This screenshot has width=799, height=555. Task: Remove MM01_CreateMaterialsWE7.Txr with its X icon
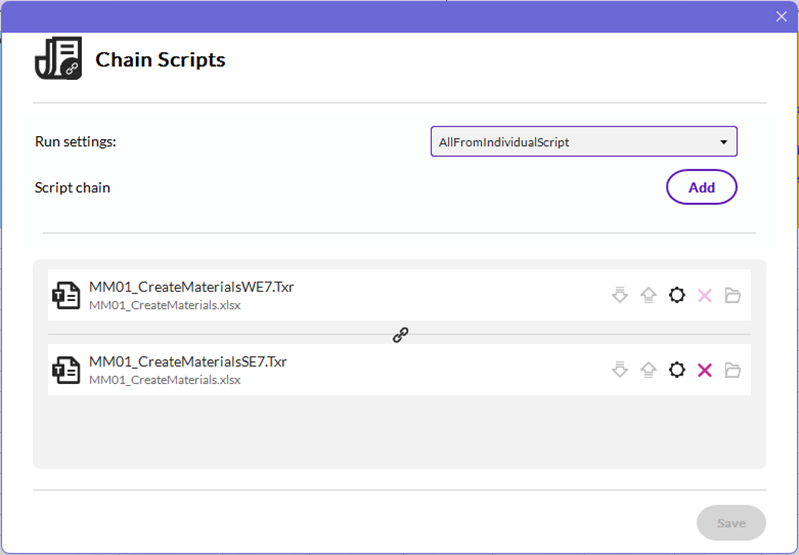(705, 295)
